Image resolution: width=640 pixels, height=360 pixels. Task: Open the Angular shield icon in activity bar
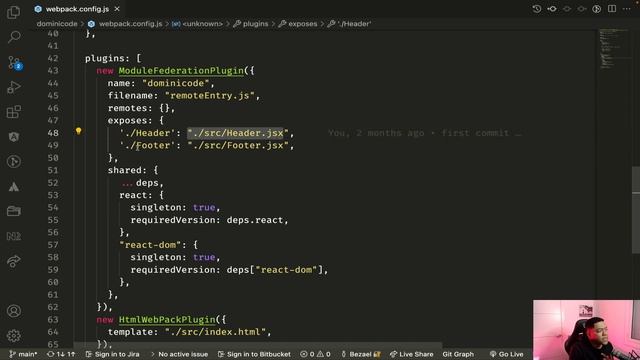coord(14,137)
